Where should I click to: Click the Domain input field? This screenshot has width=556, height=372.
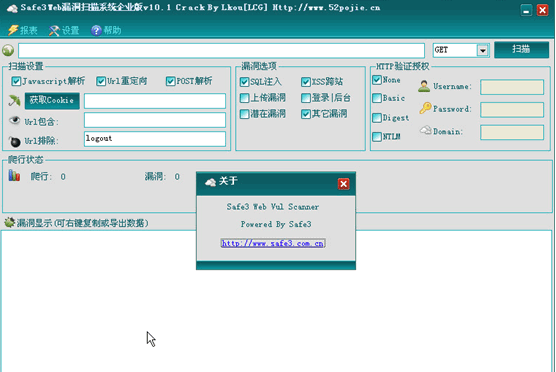[512, 132]
